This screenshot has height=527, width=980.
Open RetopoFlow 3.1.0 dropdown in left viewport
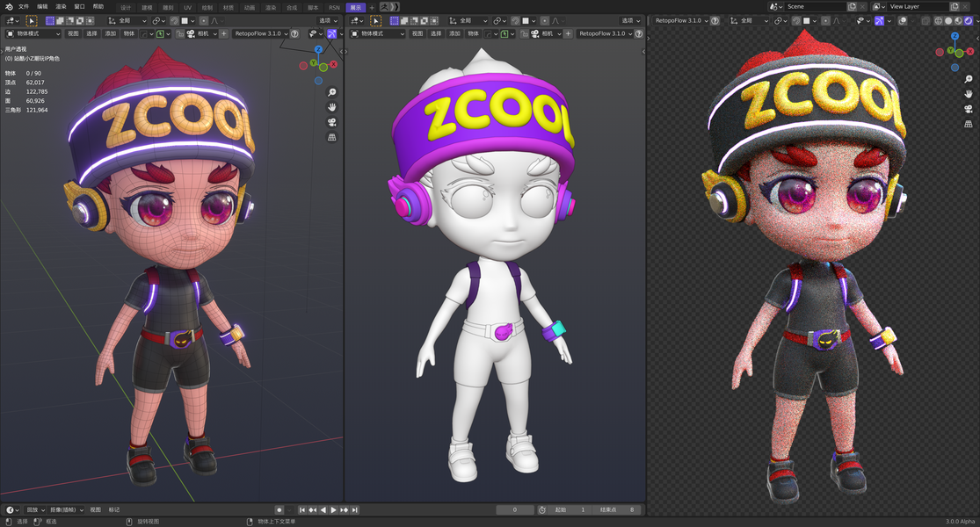coord(261,33)
